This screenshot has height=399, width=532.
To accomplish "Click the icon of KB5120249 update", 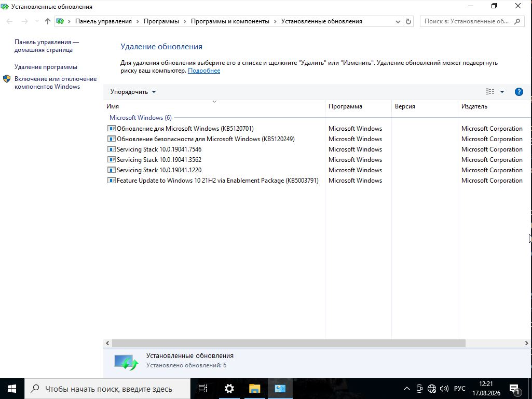I will pyautogui.click(x=111, y=139).
